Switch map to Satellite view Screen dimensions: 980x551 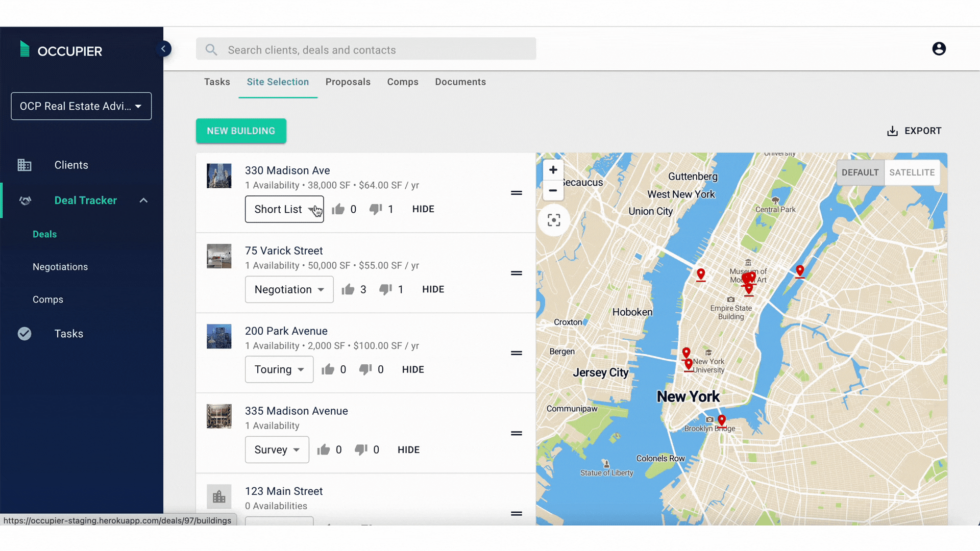(x=912, y=172)
